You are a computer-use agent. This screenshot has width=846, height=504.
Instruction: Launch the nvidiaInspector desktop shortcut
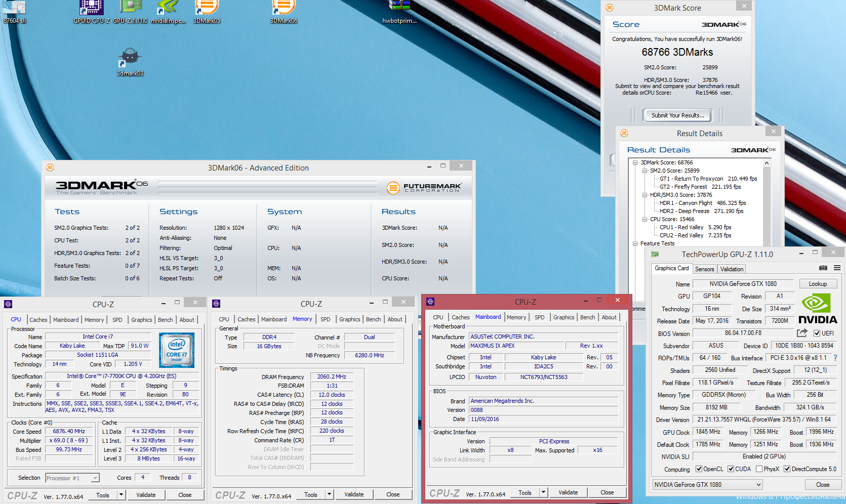168,12
